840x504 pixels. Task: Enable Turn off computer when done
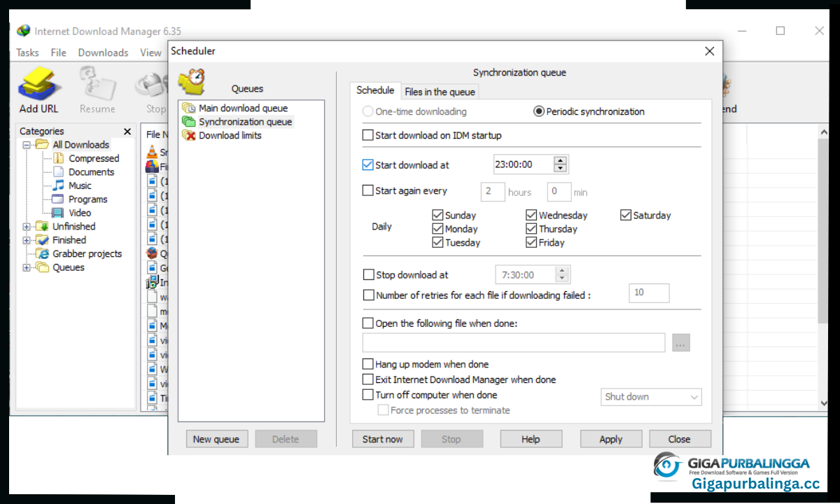[x=368, y=395]
